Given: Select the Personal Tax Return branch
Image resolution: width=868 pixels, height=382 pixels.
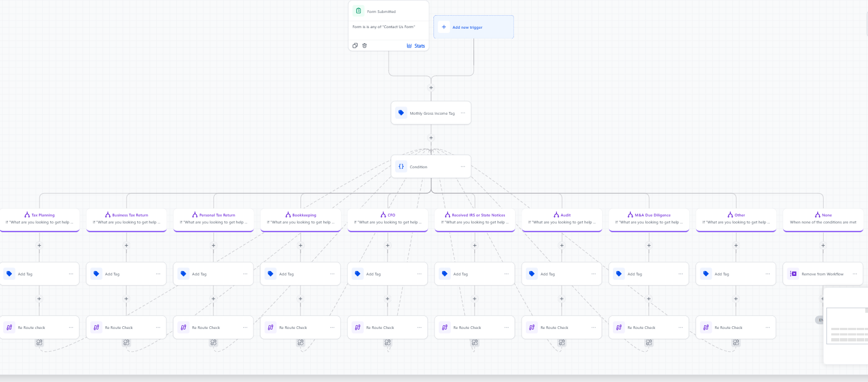Looking at the screenshot, I should 213,220.
